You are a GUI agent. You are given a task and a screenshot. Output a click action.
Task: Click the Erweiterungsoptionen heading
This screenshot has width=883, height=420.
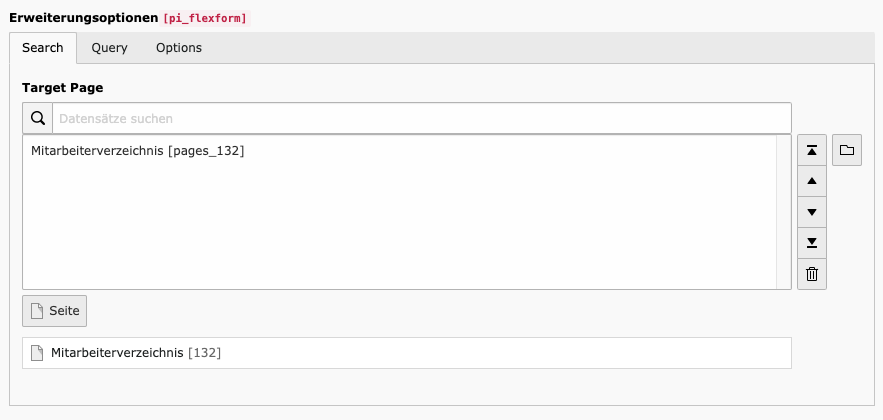[x=83, y=17]
